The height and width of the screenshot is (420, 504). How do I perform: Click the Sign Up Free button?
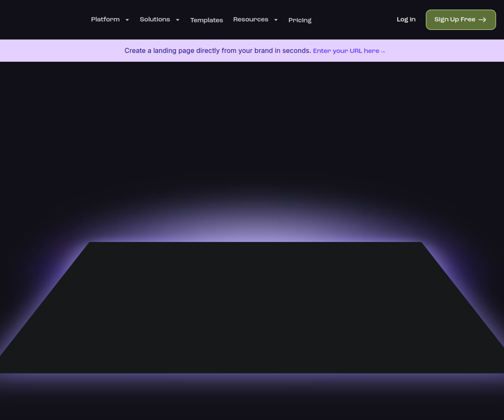click(461, 20)
